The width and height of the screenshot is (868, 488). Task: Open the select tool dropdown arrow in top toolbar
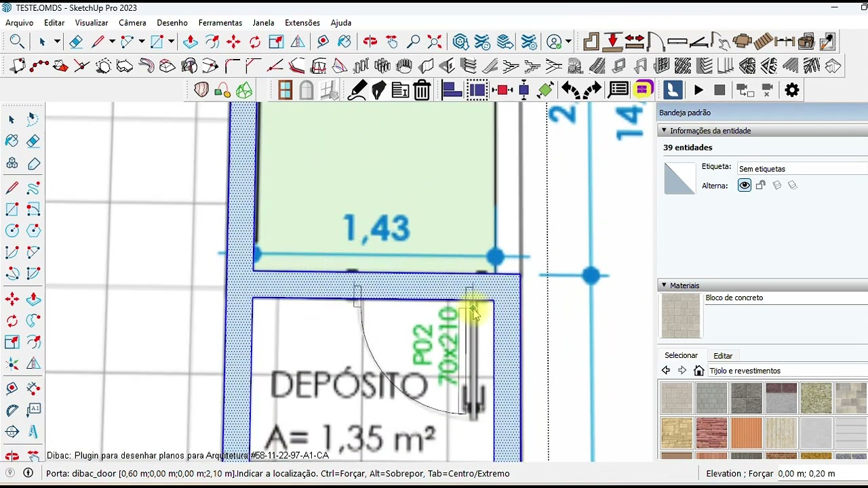pyautogui.click(x=57, y=42)
